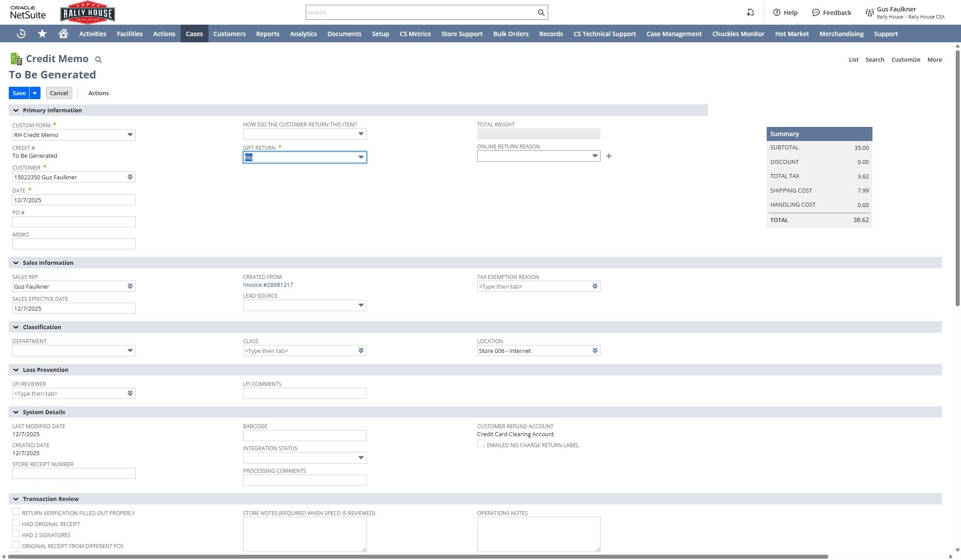Click the Oracle NetSuite logo
961x560 pixels.
pyautogui.click(x=28, y=12)
